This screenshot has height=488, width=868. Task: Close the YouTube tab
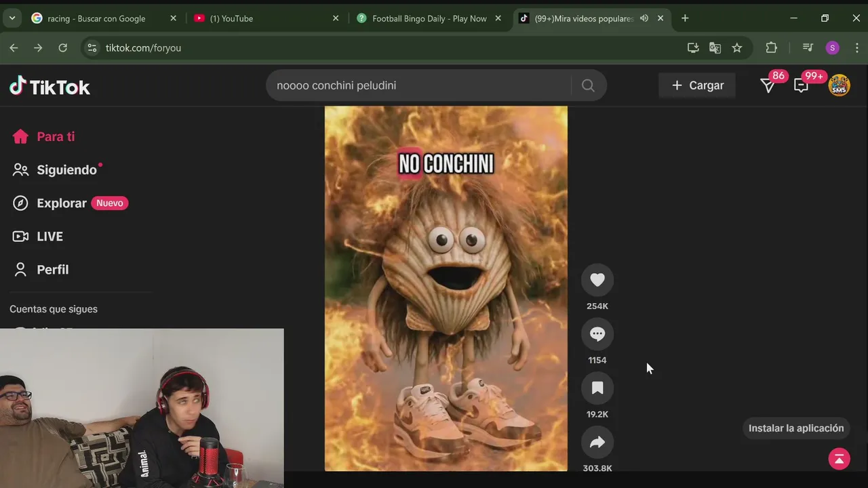point(335,18)
